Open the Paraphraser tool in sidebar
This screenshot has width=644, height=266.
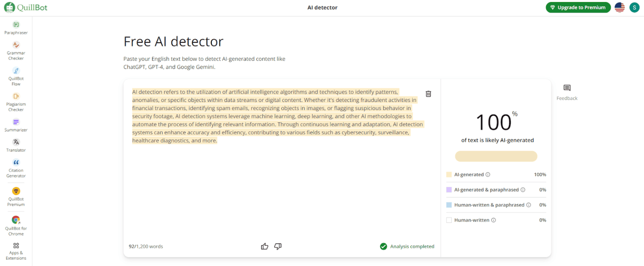tap(16, 28)
